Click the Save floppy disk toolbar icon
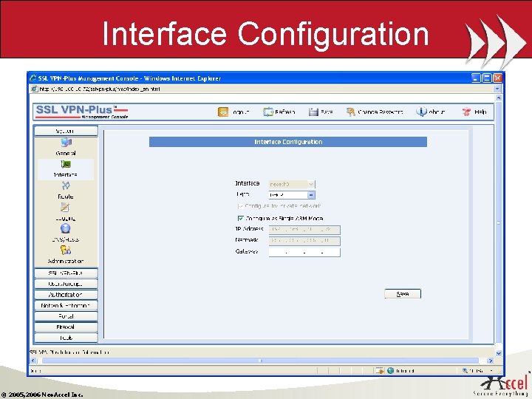Screen dimensions: 532x399 pos(313,112)
